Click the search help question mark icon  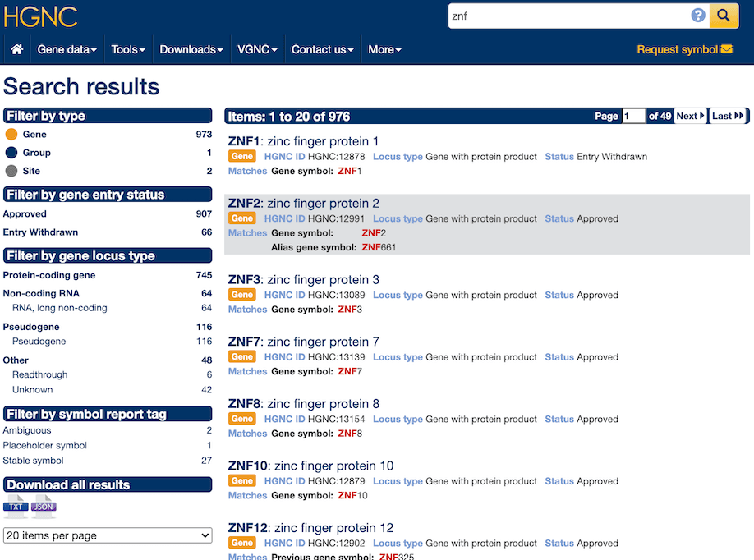pyautogui.click(x=698, y=16)
